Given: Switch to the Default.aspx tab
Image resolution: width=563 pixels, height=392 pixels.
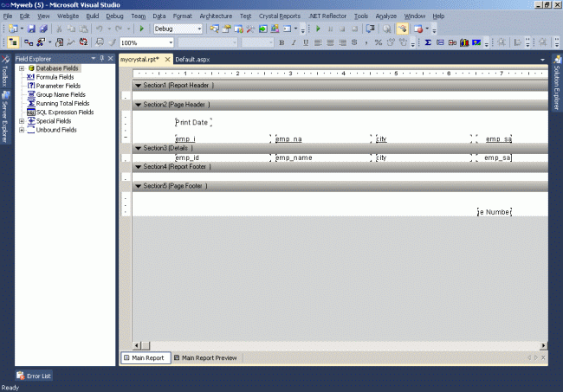Looking at the screenshot, I should coord(192,60).
